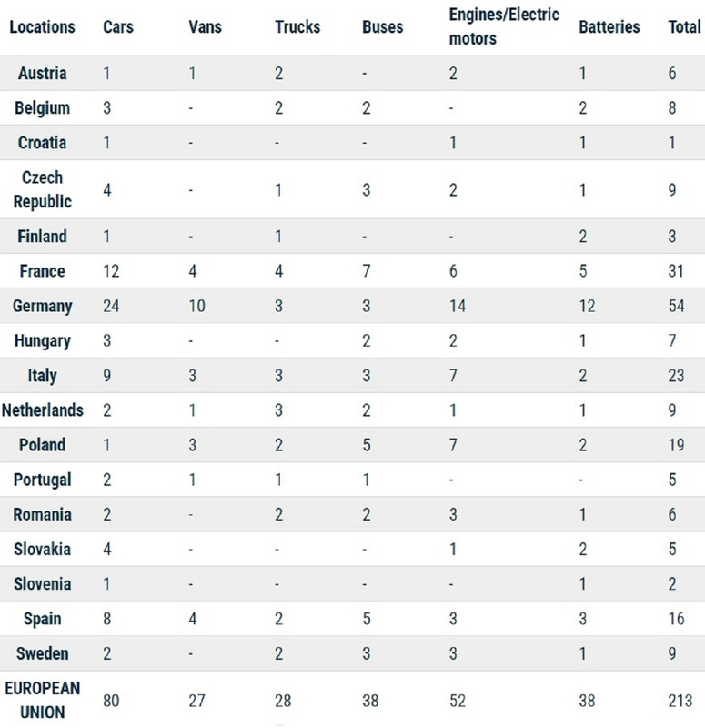Select the Cars column header
705x728 pixels.
click(118, 27)
